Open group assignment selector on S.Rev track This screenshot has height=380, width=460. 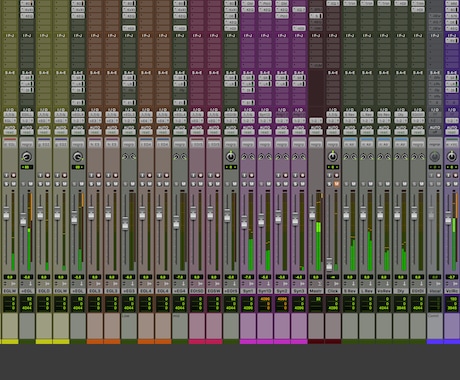coord(350,145)
